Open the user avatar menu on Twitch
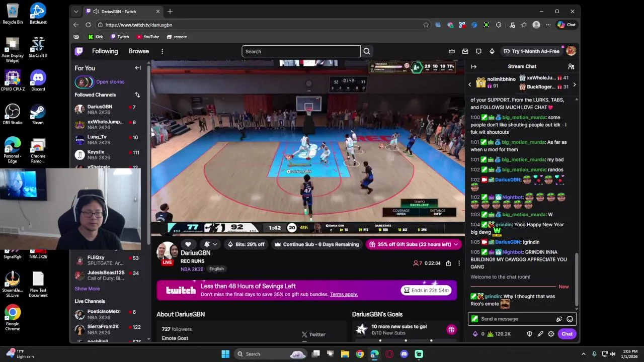This screenshot has height=362, width=644. [x=571, y=51]
